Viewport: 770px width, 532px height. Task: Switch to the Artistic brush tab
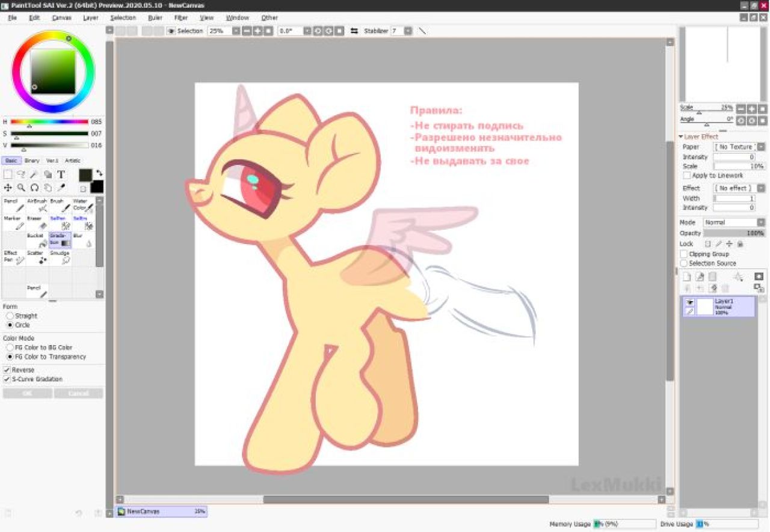[x=73, y=161]
